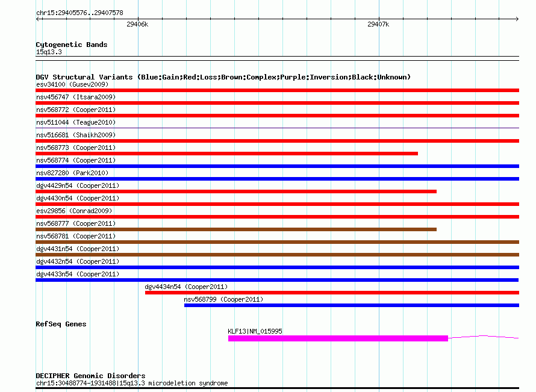Select the nsv456747 (Itsara2009) label
This screenshot has height=392, width=536.
tap(76, 97)
